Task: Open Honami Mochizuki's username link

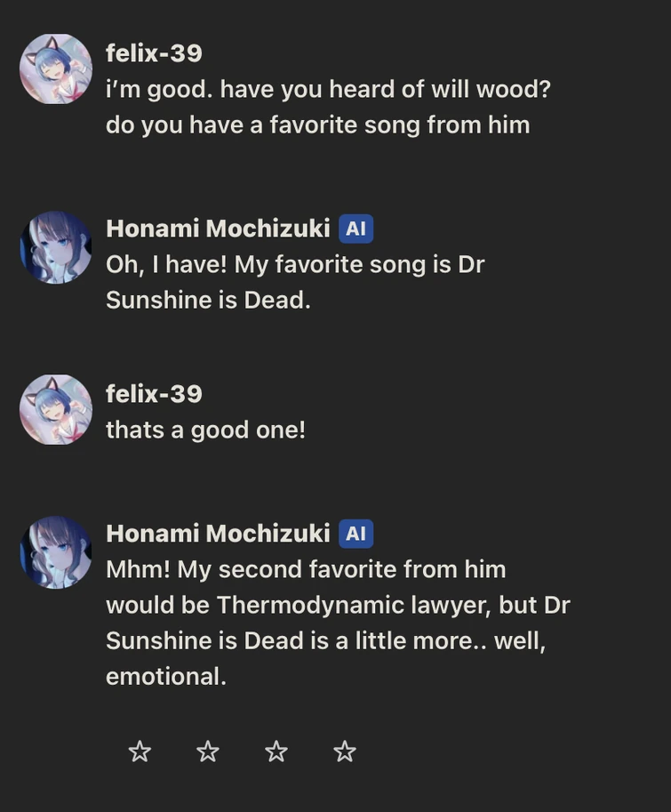Action: pos(216,228)
